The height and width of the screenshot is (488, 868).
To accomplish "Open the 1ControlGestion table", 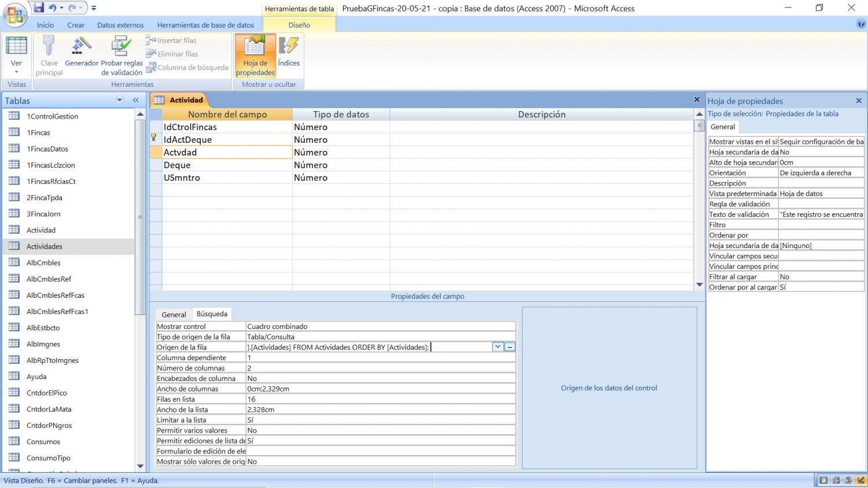I will (52, 116).
